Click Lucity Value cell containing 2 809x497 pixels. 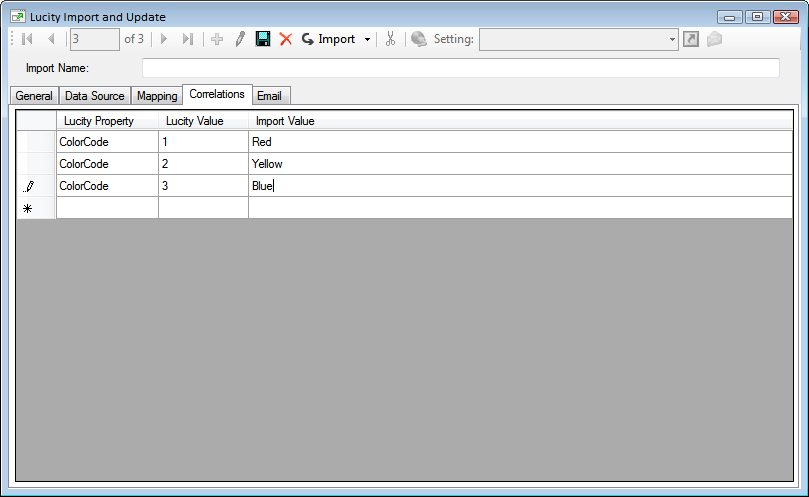203,164
